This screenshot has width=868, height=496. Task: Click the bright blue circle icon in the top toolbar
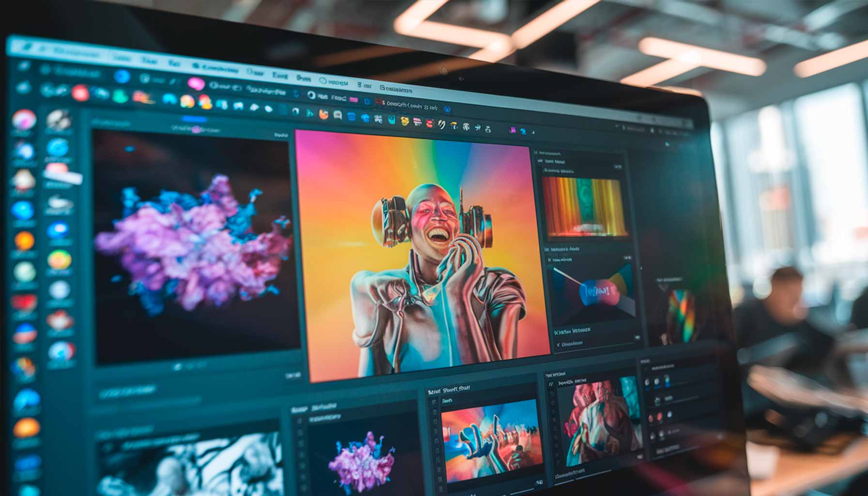coord(122,77)
